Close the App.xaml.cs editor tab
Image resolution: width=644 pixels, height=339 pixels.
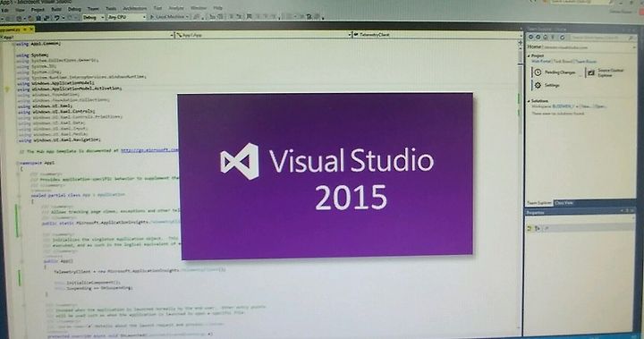(30, 30)
